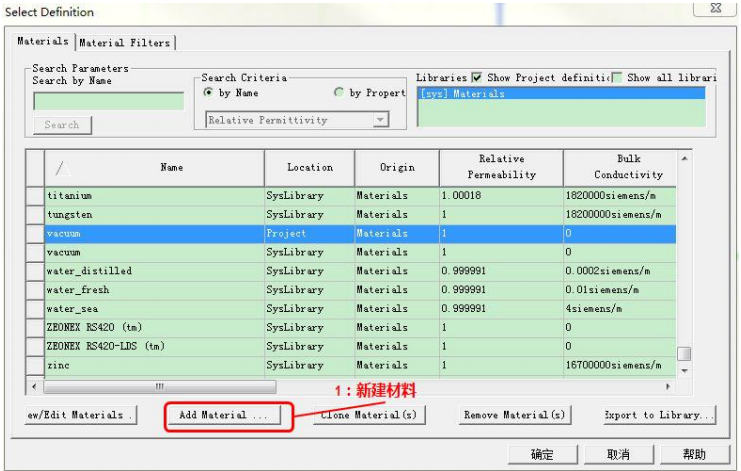The width and height of the screenshot is (741, 471).
Task: Click Remove Material(s) button
Action: pyautogui.click(x=515, y=415)
